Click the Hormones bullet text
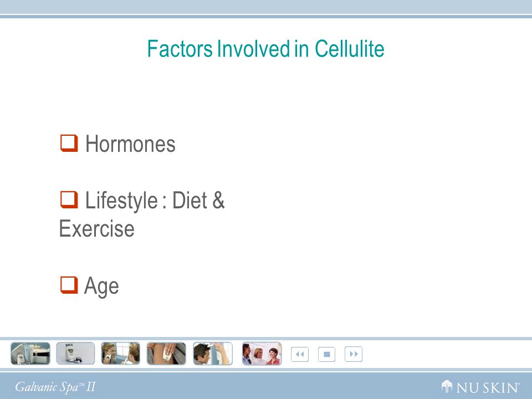This screenshot has width=532, height=399. (x=130, y=144)
